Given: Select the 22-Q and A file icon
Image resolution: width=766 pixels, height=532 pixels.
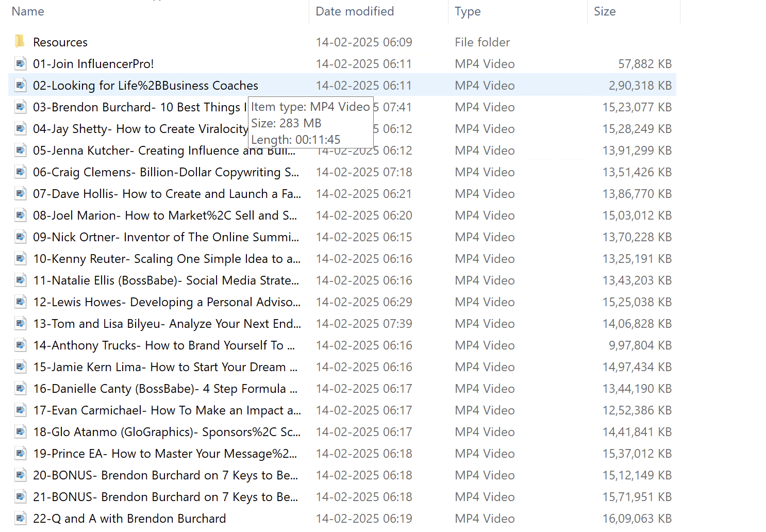Looking at the screenshot, I should pyautogui.click(x=21, y=518).
